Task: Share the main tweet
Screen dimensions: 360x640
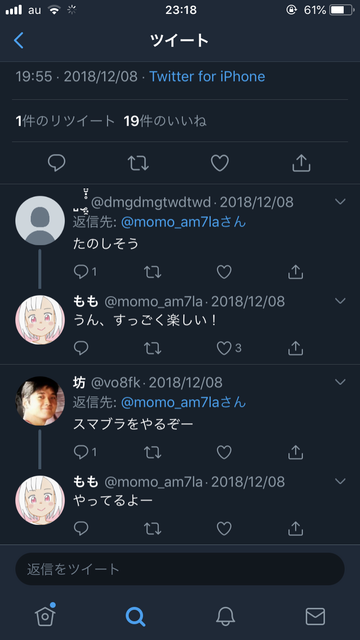Action: [301, 163]
